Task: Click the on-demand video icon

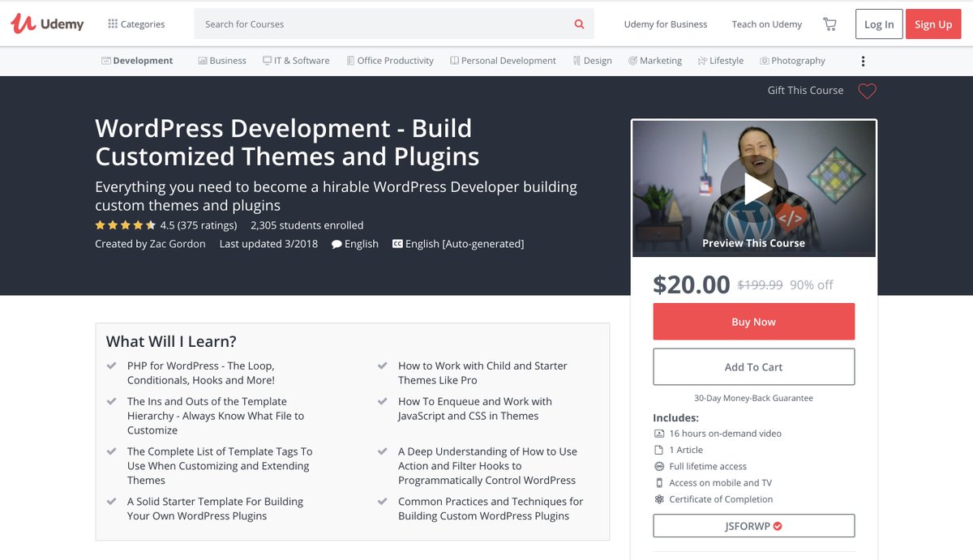Action: pyautogui.click(x=659, y=434)
